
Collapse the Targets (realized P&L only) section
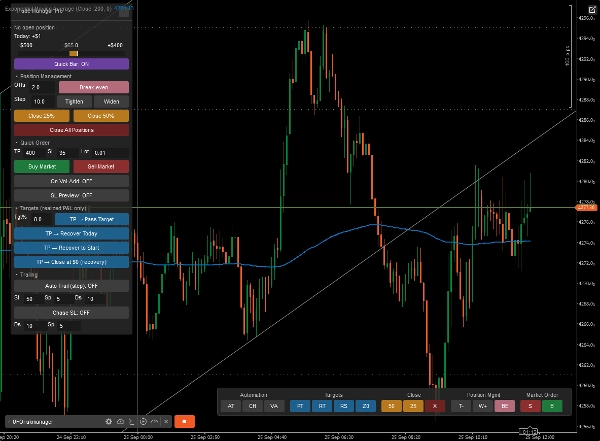coord(51,208)
